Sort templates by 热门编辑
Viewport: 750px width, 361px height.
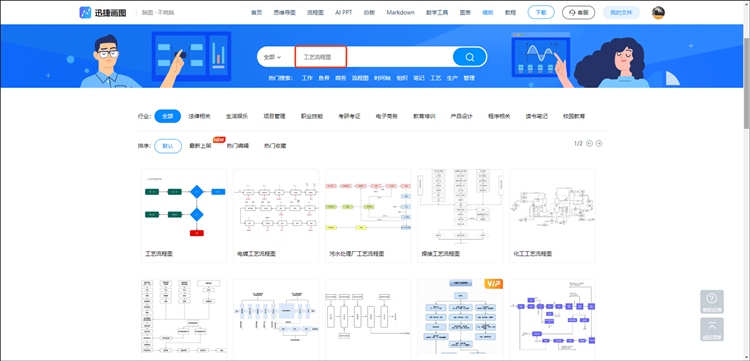(x=238, y=146)
